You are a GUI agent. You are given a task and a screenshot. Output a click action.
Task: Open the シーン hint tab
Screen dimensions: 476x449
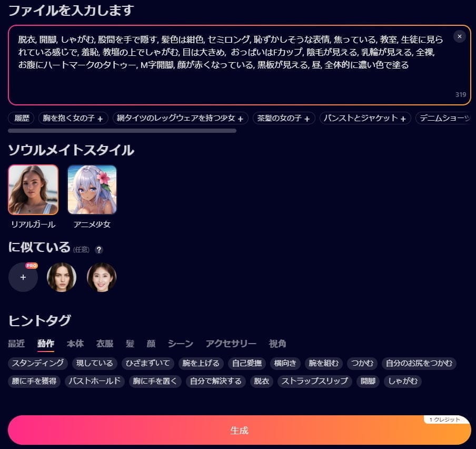(x=181, y=344)
